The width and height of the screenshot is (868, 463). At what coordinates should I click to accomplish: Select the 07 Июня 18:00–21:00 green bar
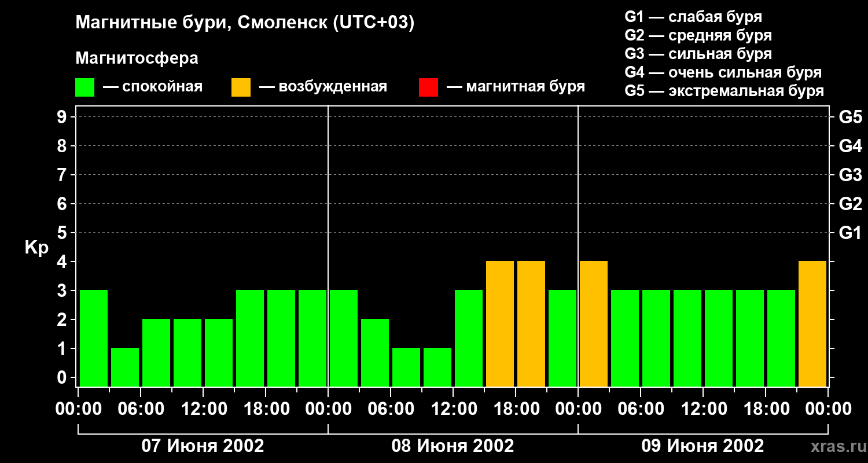tap(281, 338)
